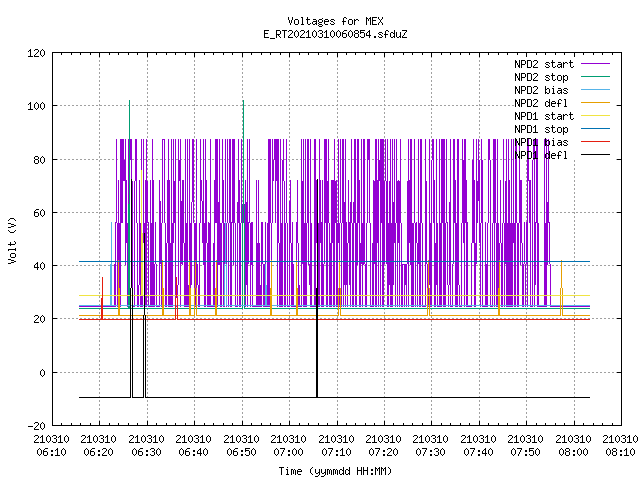Click the x-axis tick label 07:50
640x480 pixels.
pos(525,452)
